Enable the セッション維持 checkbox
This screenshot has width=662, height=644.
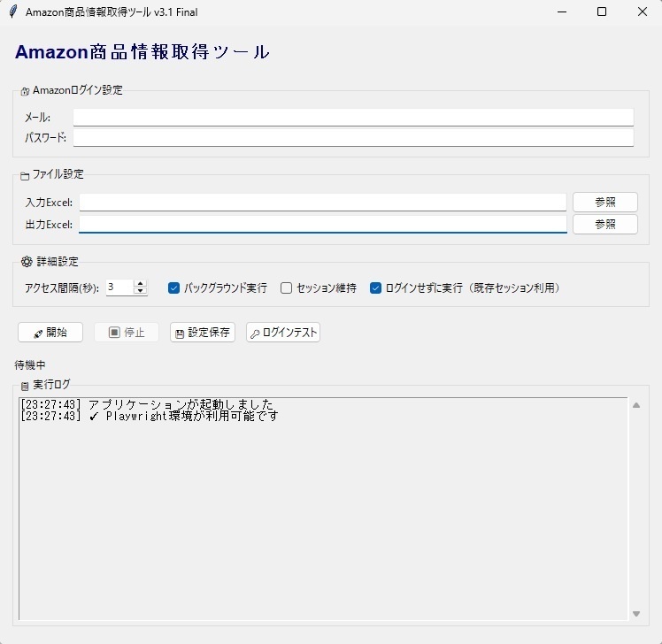point(286,287)
